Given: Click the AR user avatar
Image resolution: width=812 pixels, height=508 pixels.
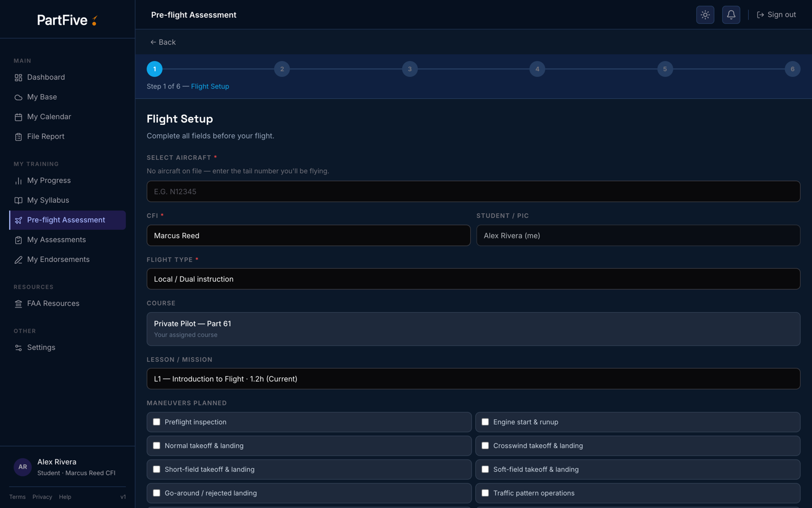Looking at the screenshot, I should coord(23,467).
